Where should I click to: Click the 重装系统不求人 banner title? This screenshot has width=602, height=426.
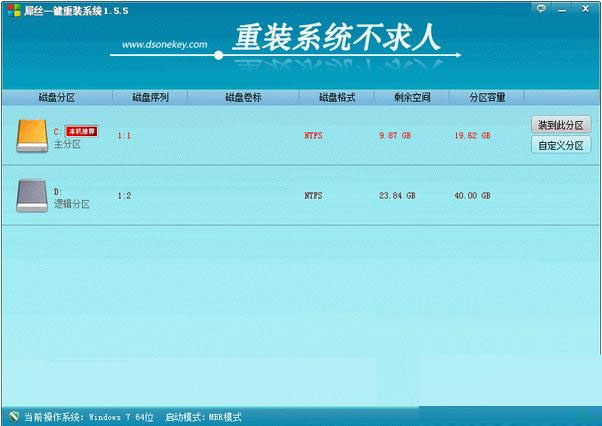(x=337, y=37)
